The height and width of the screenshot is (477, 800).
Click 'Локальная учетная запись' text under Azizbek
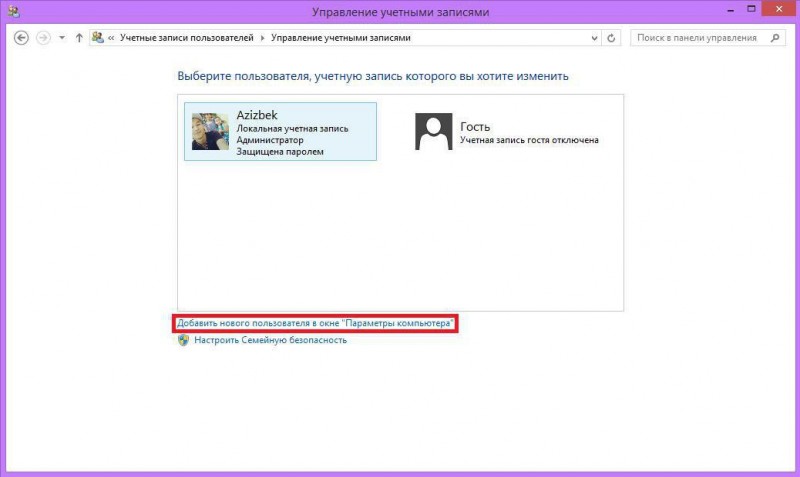tap(292, 129)
